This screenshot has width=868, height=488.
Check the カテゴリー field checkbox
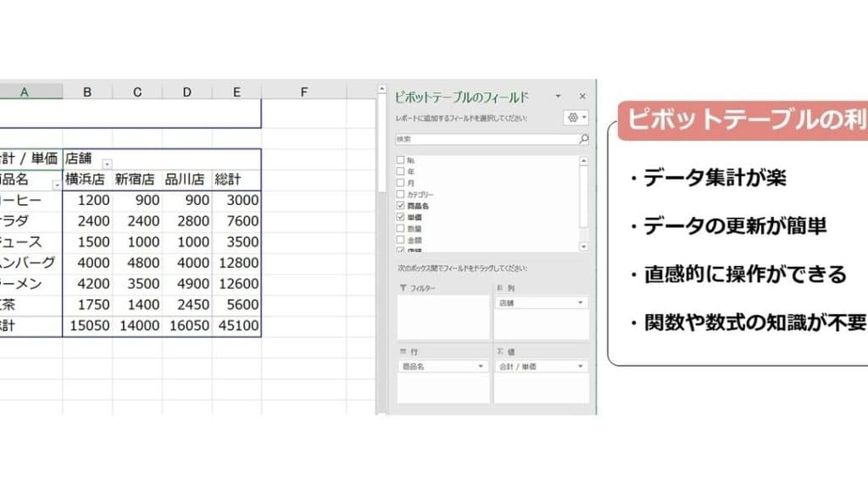pyautogui.click(x=400, y=194)
